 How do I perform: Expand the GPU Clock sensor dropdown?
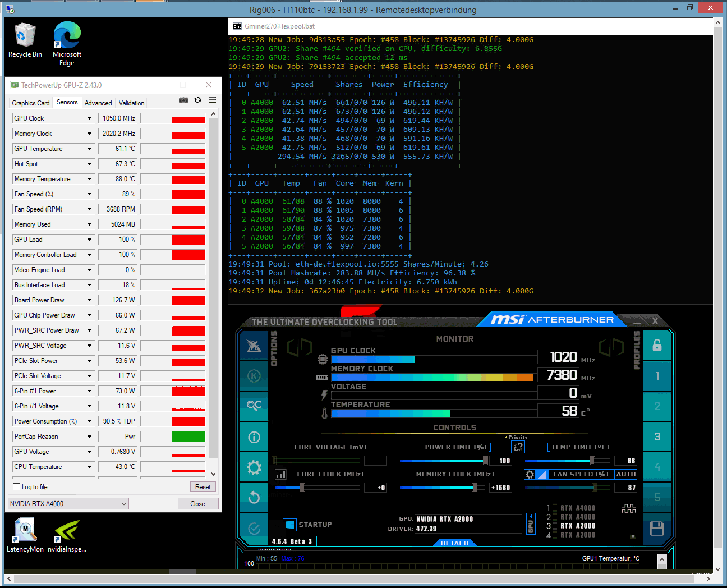89,118
